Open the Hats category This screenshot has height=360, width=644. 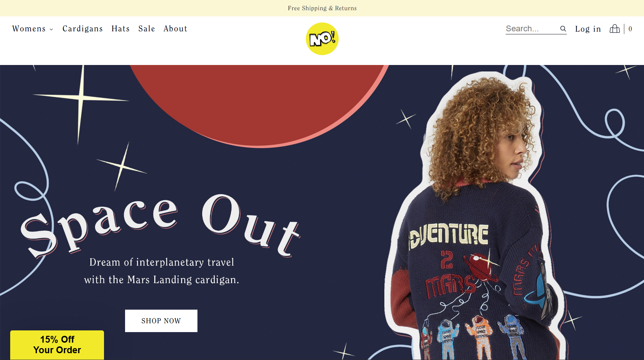point(121,29)
